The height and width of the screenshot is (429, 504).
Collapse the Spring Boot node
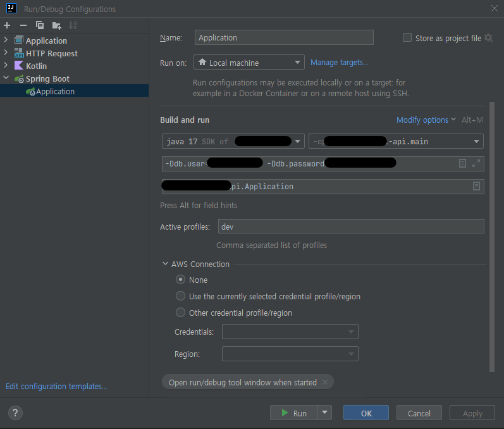6,77
